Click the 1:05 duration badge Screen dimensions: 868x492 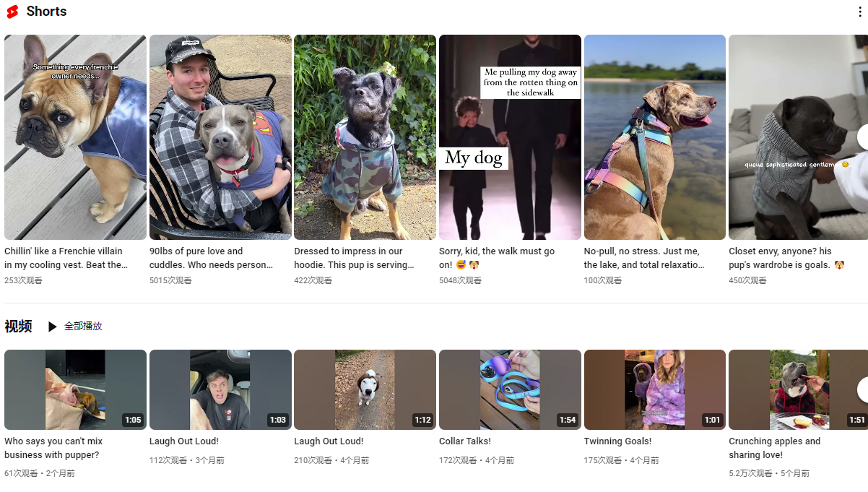133,420
